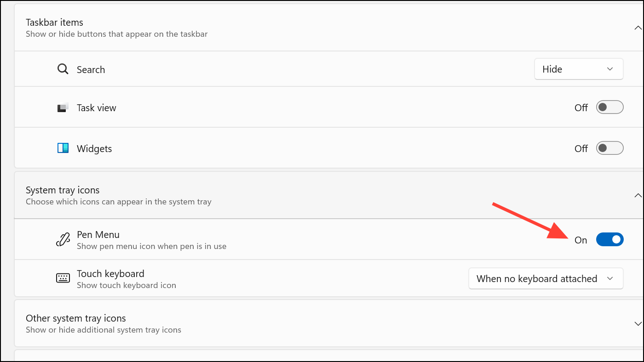Open the Touch keyboard dropdown
This screenshot has width=644, height=362.
[x=546, y=278]
